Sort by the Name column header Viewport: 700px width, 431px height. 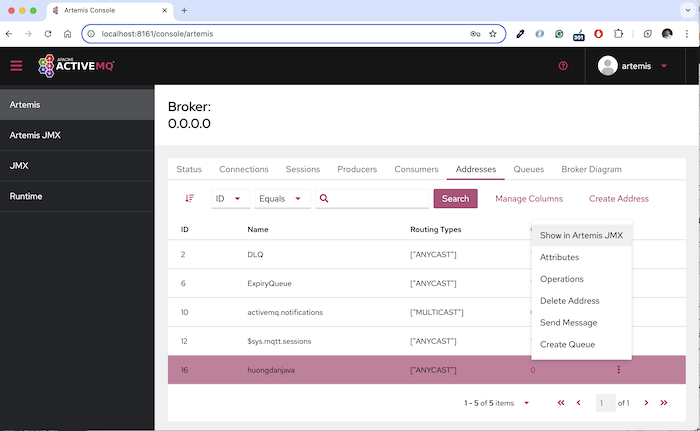pos(258,230)
